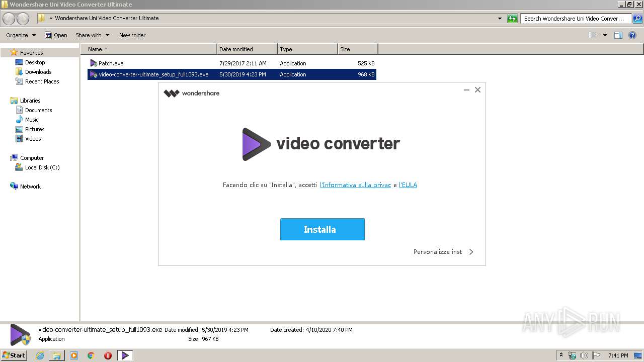Select Computer in navigation pane

(x=32, y=158)
